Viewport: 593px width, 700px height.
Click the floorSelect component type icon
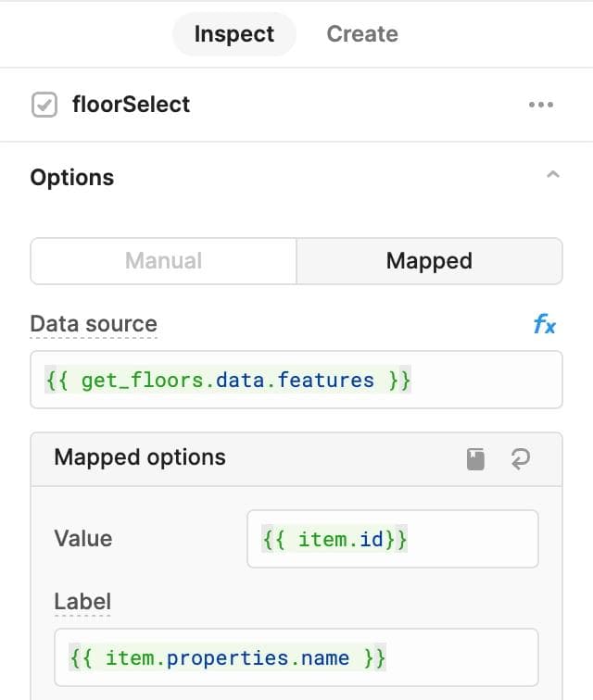coord(44,106)
